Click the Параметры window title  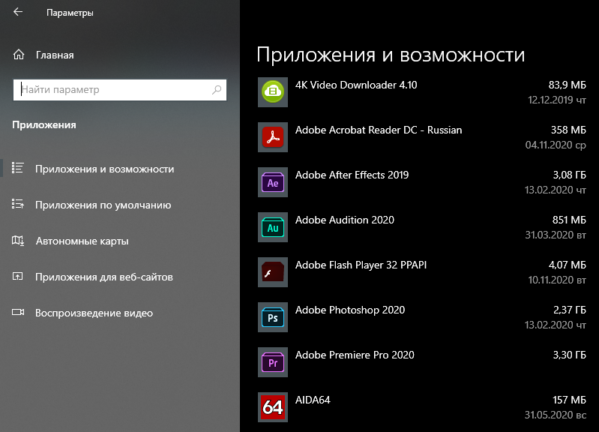[x=70, y=13]
